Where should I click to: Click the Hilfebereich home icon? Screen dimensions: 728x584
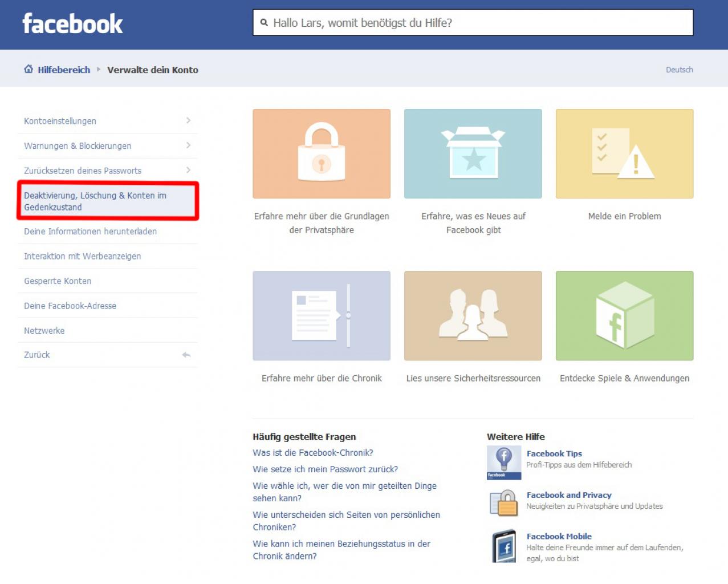pyautogui.click(x=29, y=69)
